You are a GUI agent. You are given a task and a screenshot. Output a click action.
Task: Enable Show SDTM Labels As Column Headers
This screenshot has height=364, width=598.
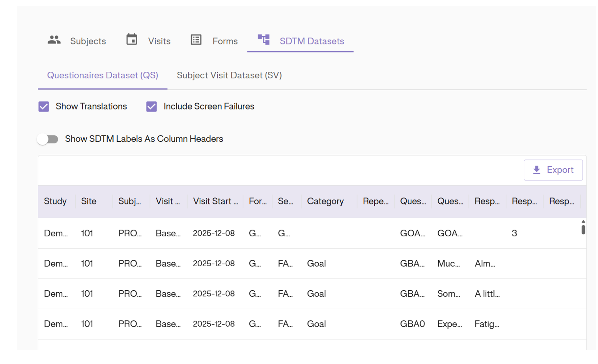tap(48, 139)
